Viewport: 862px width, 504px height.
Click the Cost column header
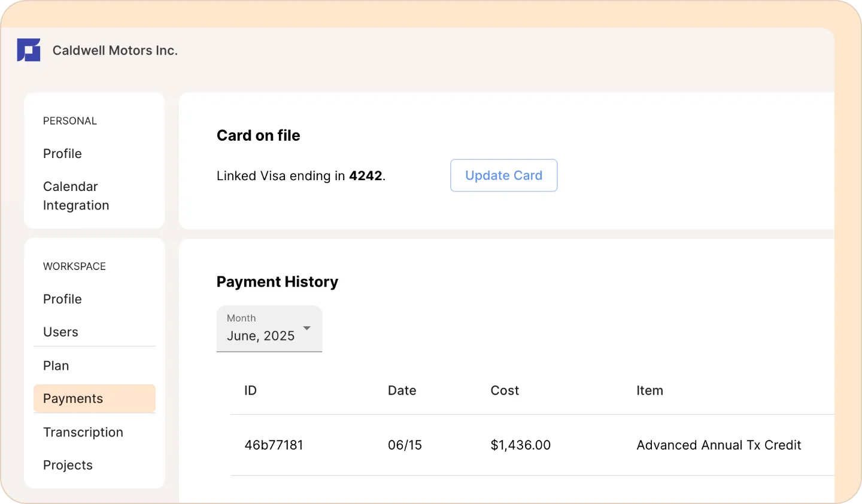coord(505,391)
